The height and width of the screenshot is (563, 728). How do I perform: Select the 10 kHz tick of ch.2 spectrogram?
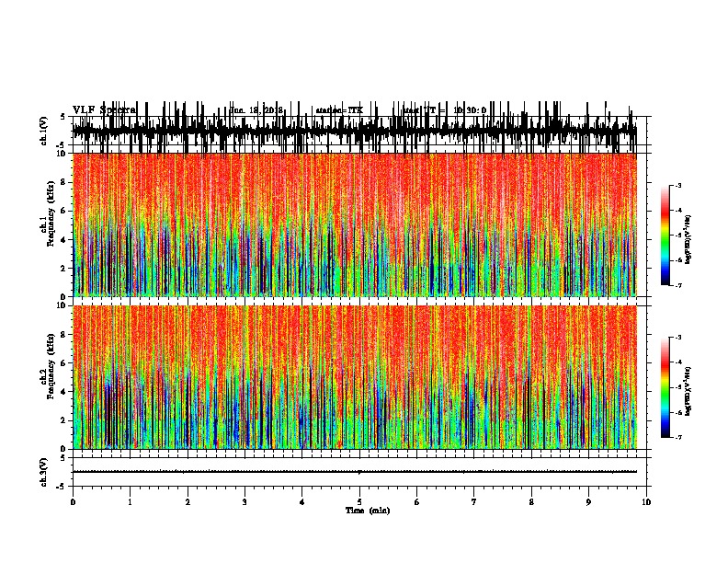61,305
